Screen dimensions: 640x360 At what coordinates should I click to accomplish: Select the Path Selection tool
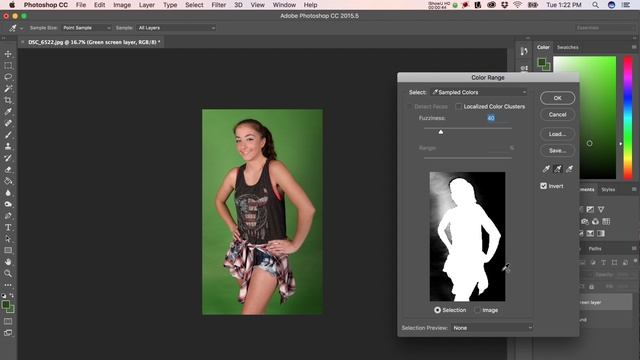[8, 239]
